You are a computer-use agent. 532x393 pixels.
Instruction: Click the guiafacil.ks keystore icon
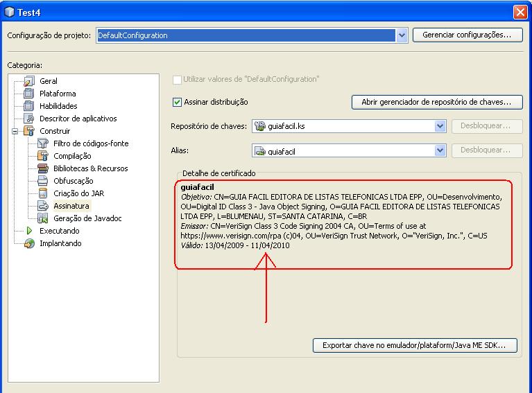point(260,126)
